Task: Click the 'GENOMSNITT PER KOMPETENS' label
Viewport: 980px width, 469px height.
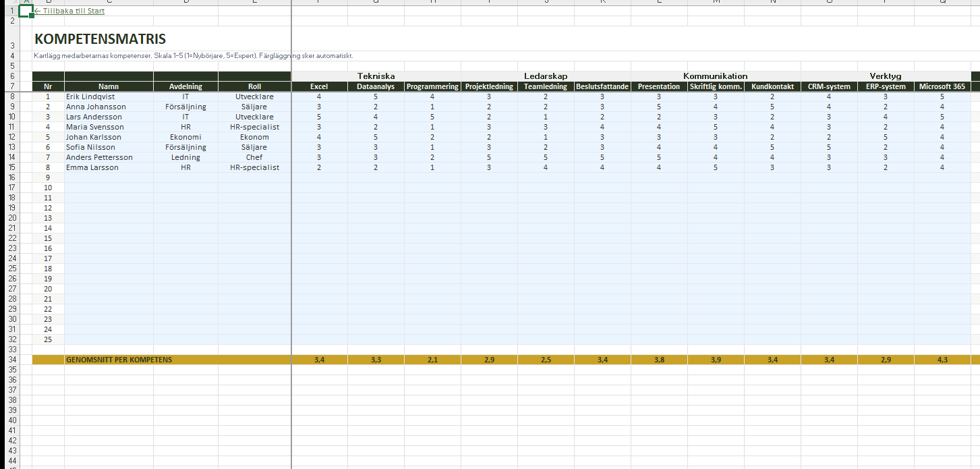Action: [x=119, y=360]
